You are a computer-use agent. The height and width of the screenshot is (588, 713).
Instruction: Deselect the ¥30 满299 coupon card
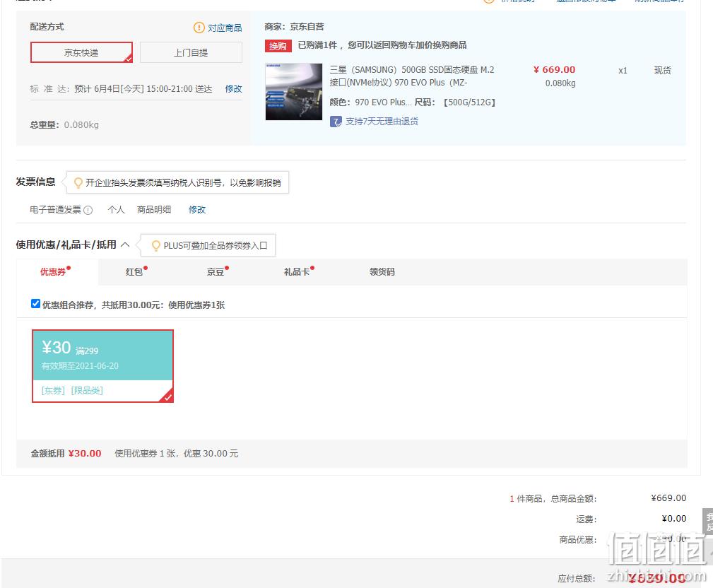102,366
